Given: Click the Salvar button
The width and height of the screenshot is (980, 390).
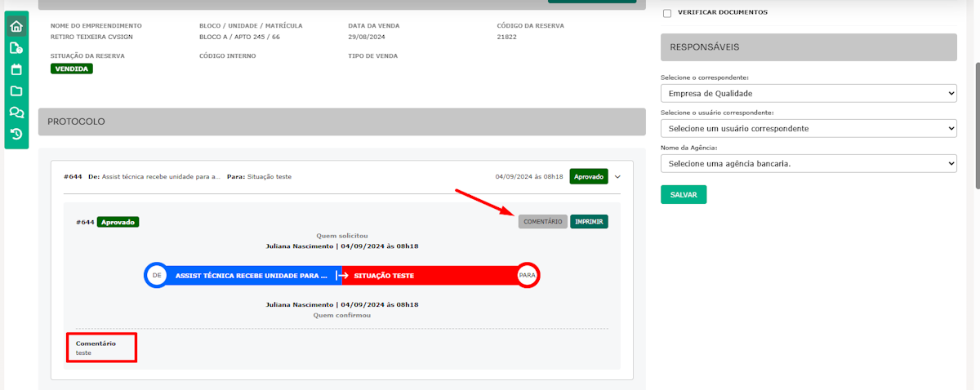Looking at the screenshot, I should click(x=684, y=195).
